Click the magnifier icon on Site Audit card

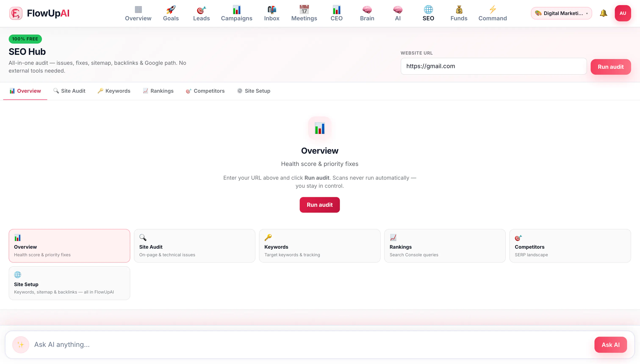tap(143, 237)
